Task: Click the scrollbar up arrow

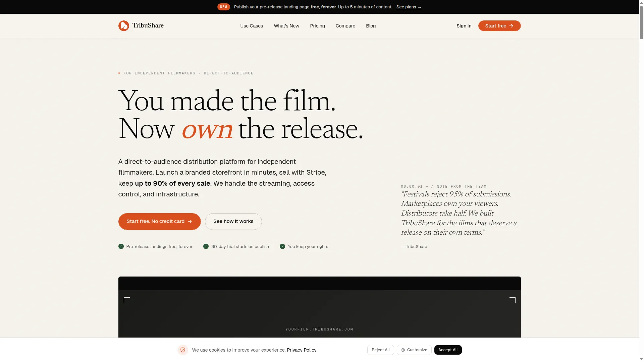Action: [641, 2]
